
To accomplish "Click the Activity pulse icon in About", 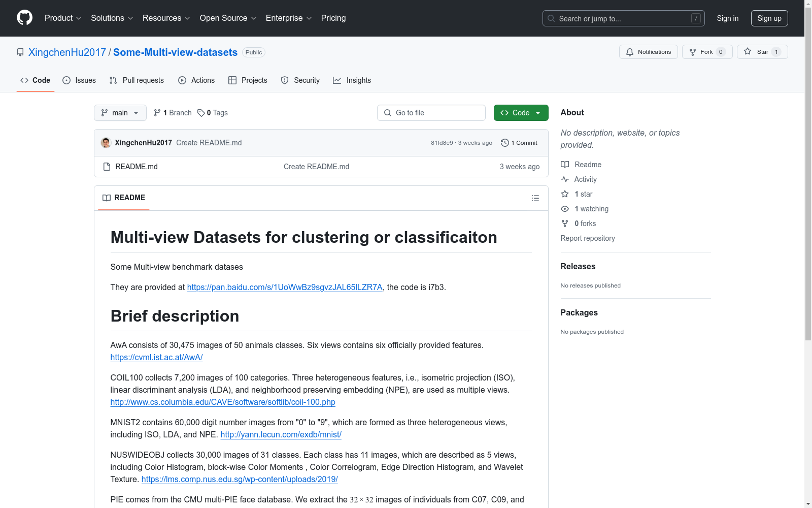I will tap(565, 179).
